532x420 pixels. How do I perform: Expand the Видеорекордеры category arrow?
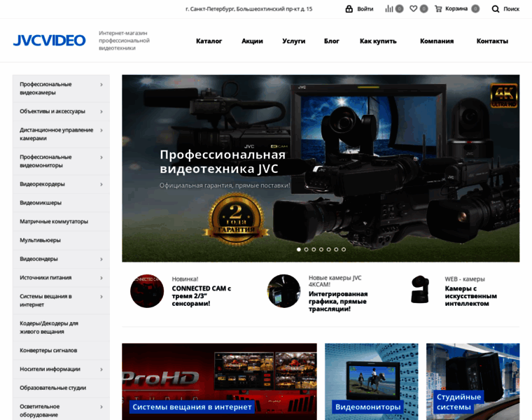[101, 184]
